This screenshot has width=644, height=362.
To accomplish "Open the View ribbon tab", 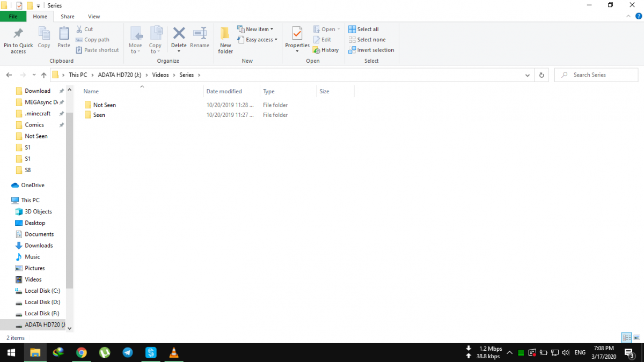I will click(x=94, y=17).
